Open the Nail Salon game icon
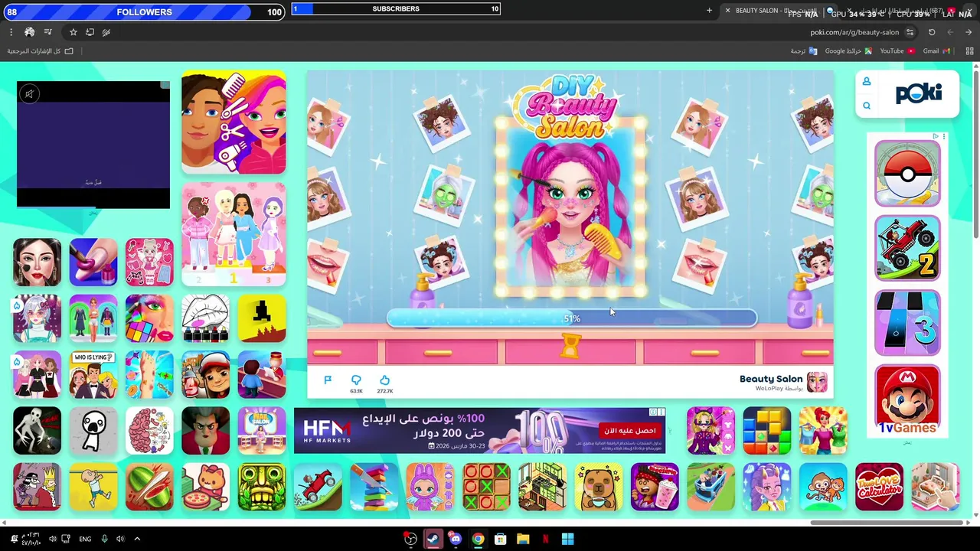Viewport: 980px width, 551px height. point(262,431)
